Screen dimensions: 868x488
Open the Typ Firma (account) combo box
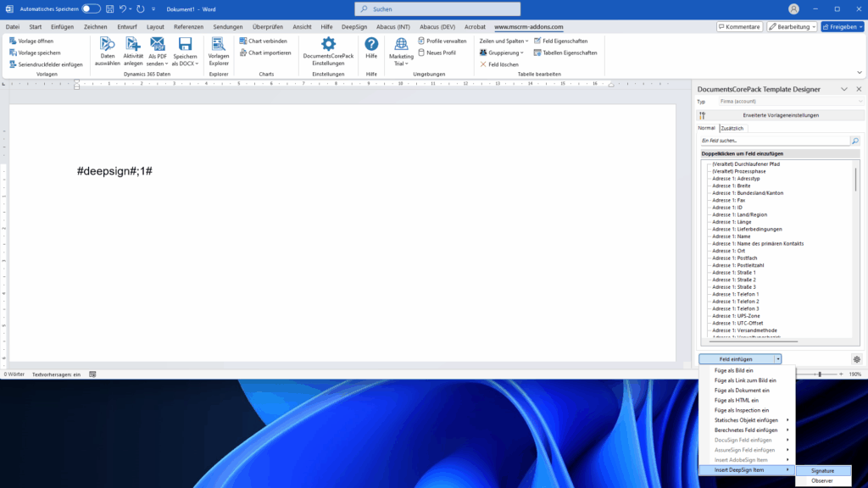tap(791, 102)
